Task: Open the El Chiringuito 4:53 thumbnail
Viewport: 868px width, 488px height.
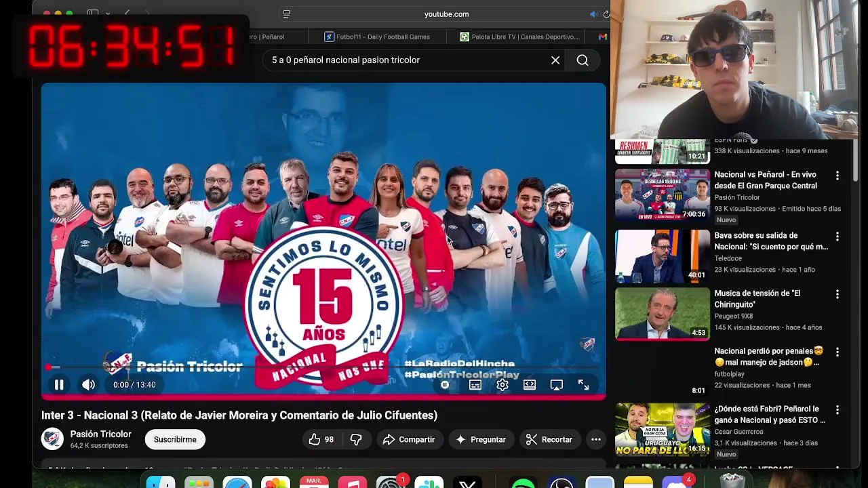Action: click(663, 313)
